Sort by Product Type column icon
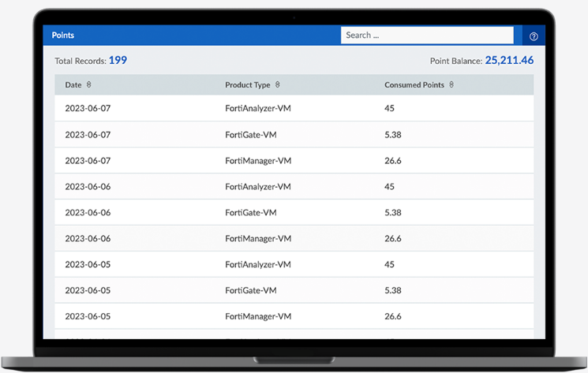This screenshot has height=373, width=588. 278,84
